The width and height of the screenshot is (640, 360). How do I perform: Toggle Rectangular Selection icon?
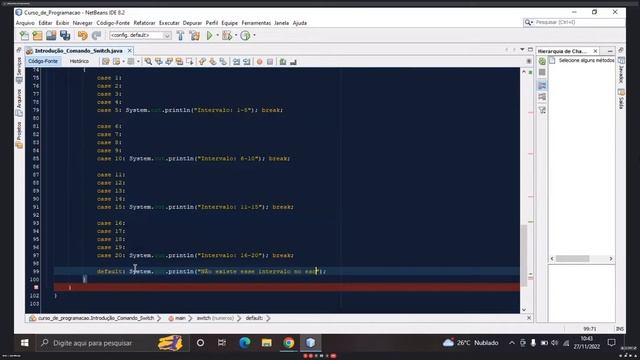click(x=190, y=62)
